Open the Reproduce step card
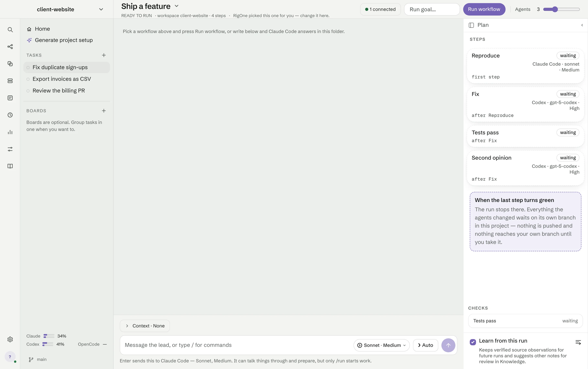Viewport: 588px width, 369px height. click(x=525, y=66)
